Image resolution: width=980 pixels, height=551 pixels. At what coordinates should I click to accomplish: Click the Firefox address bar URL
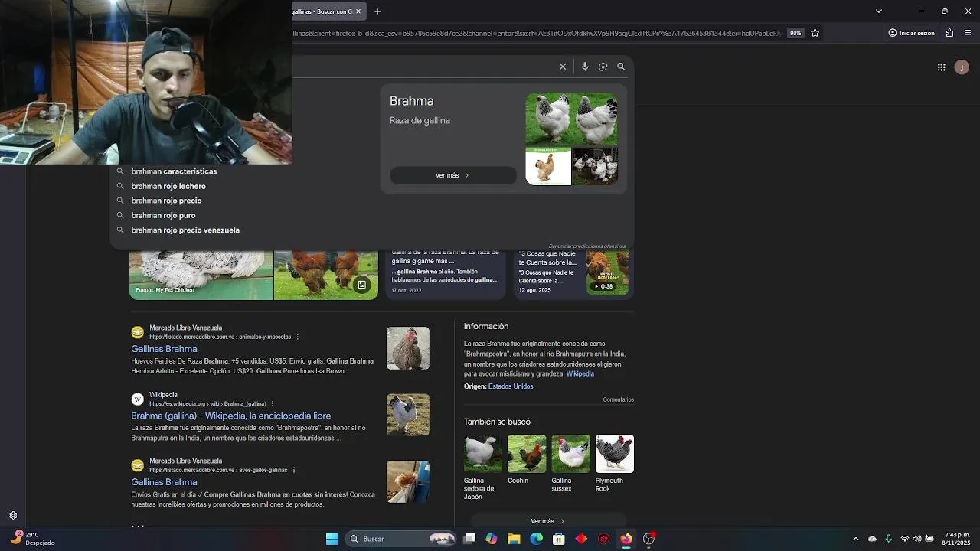click(536, 33)
